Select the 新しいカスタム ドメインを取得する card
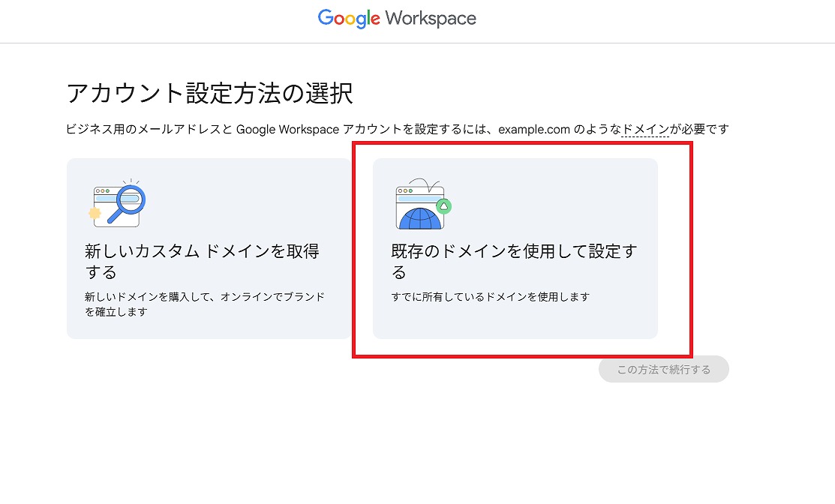 coord(208,248)
